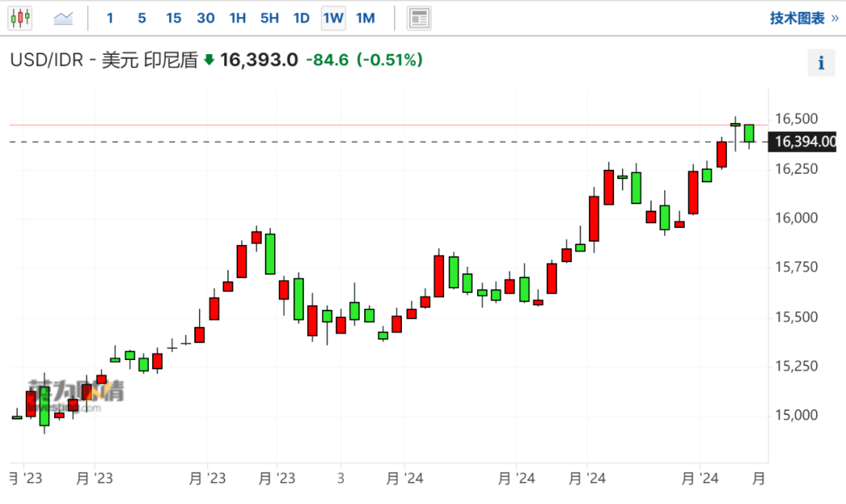Click the 16,394.00 current price label
Viewport: 846px width, 504px height.
tap(804, 142)
